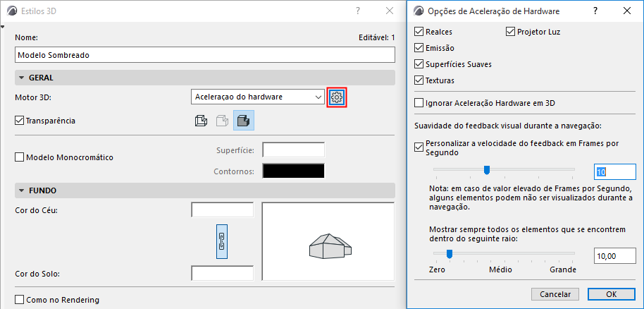Uncheck the Projetor Luz option

coord(511,32)
